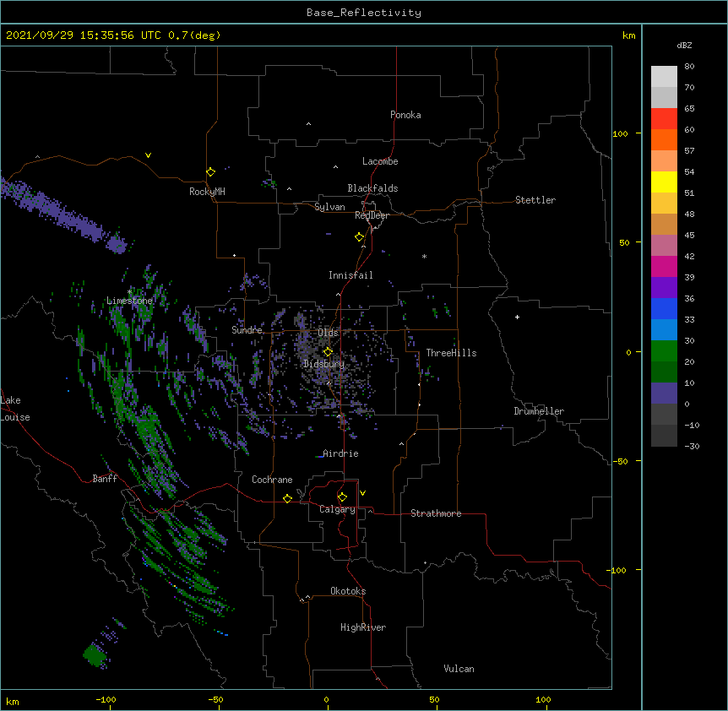Click the -30 value in the dBZ legend
The image size is (728, 711).
[x=692, y=446]
